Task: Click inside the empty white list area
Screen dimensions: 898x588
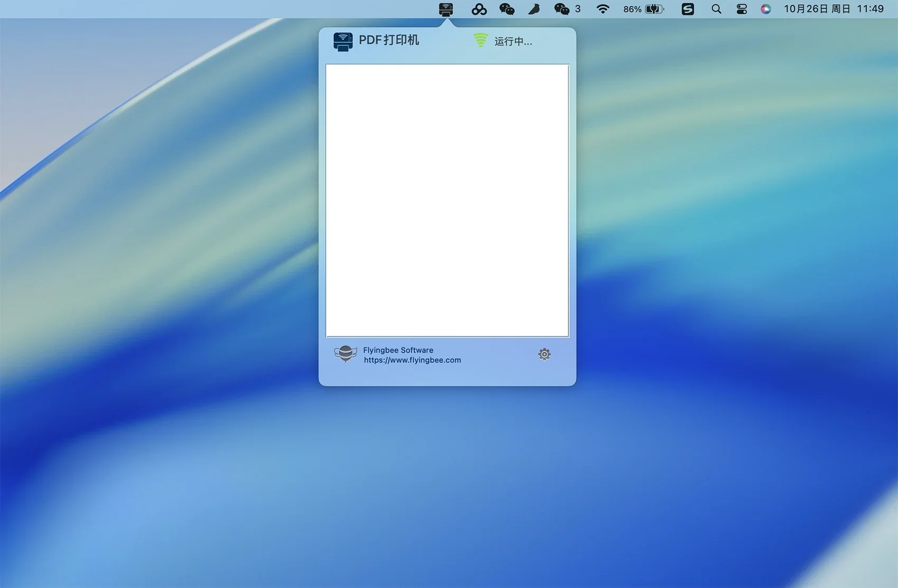Action: pyautogui.click(x=447, y=200)
